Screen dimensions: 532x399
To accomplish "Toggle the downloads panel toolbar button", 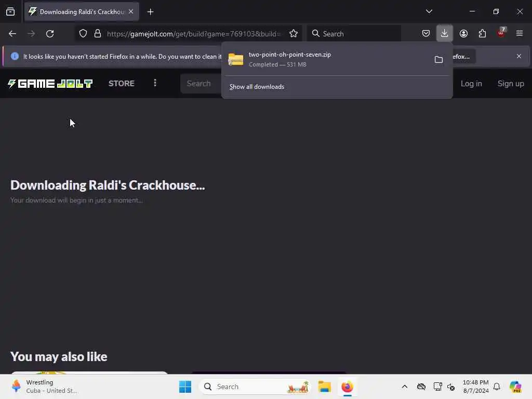I will 445,33.
